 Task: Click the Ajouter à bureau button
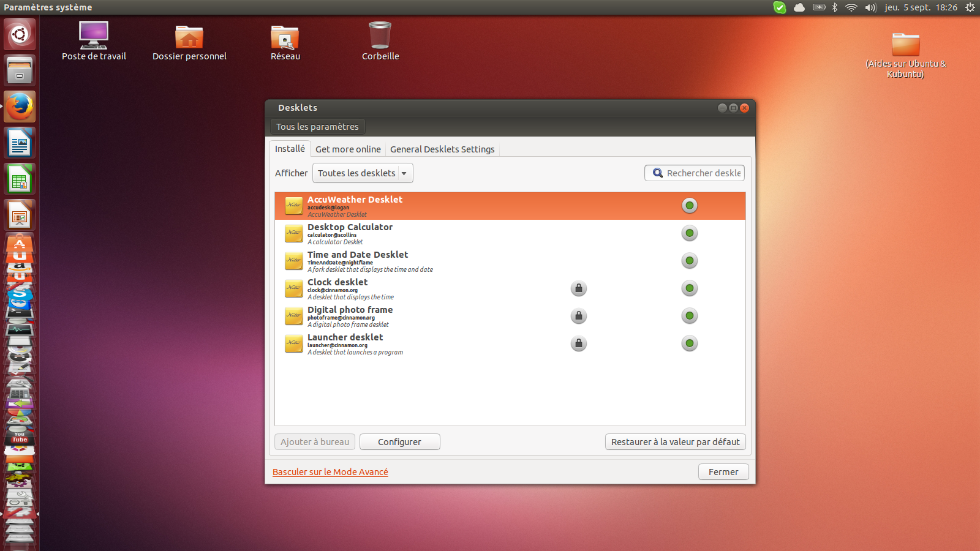point(315,442)
